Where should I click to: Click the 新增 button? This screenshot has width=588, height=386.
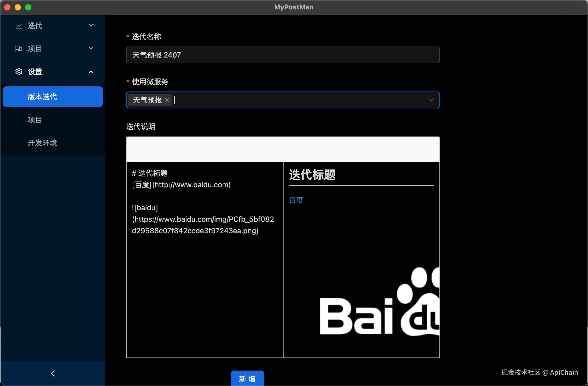click(x=247, y=378)
